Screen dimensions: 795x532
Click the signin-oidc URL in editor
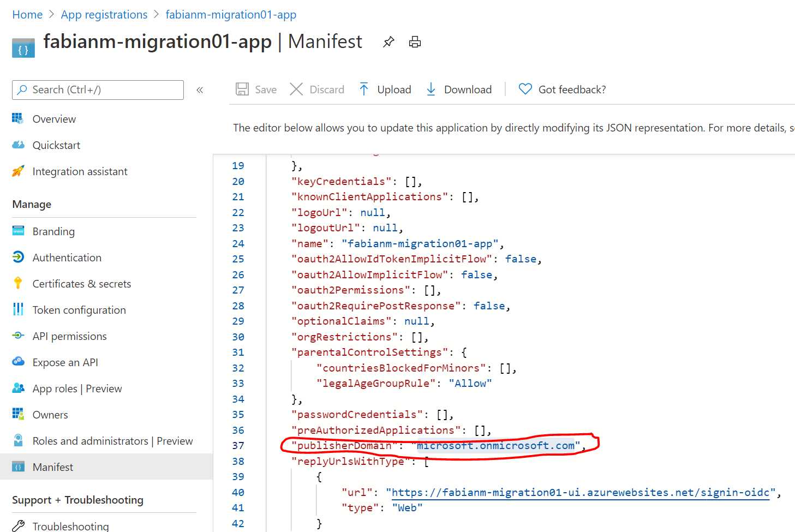click(581, 493)
